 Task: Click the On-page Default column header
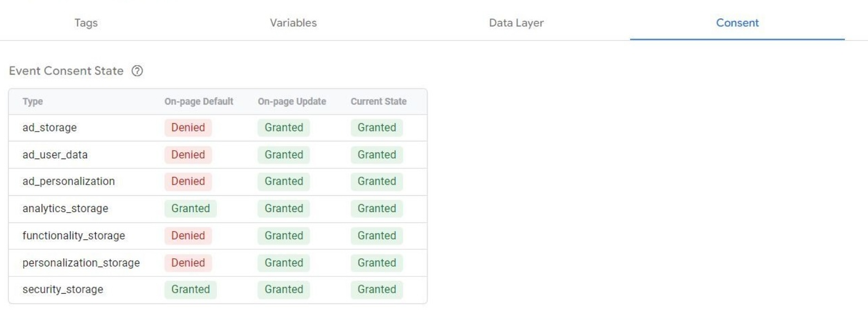tap(199, 101)
